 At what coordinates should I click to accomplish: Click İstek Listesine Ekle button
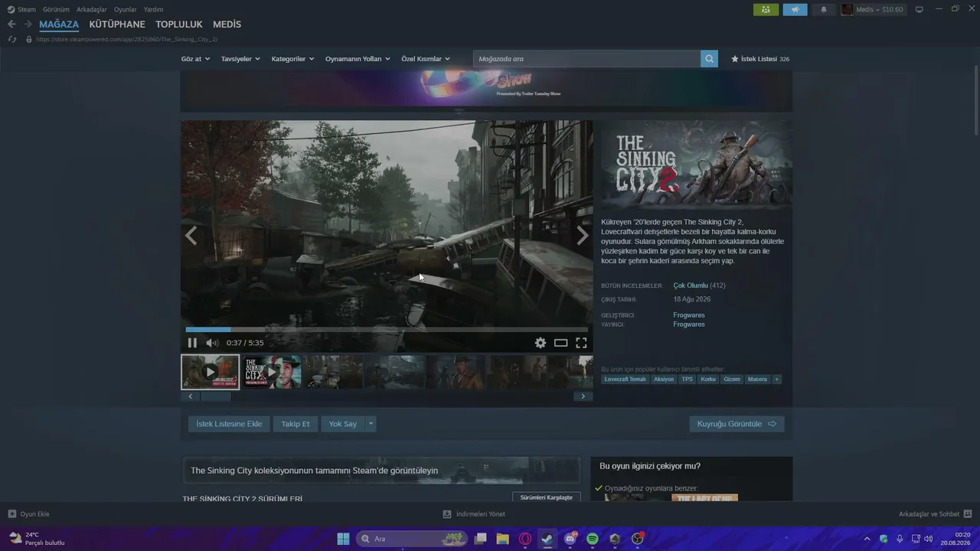[x=229, y=424]
